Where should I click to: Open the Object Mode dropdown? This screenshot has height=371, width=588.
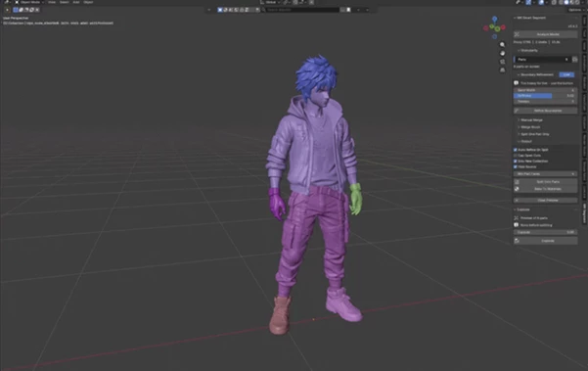(29, 2)
